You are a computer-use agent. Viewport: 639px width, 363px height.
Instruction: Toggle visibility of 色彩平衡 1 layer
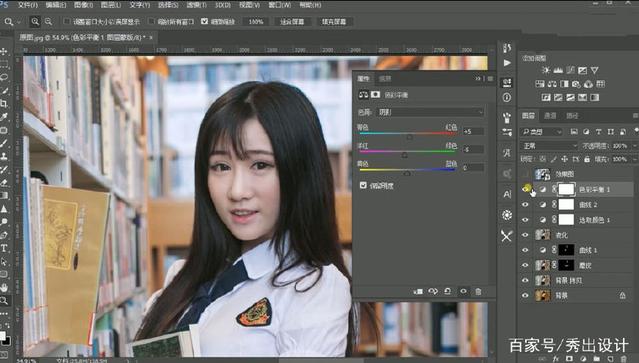point(526,189)
